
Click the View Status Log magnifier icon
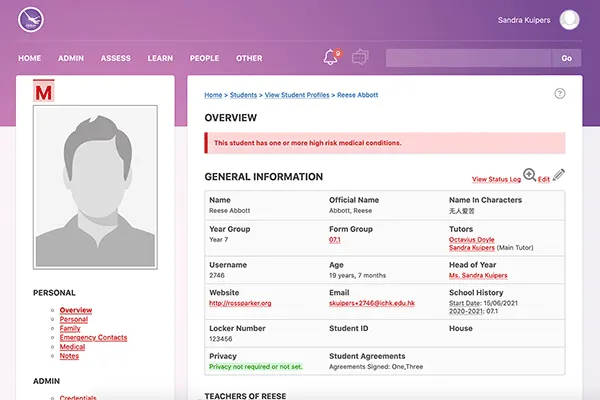click(530, 176)
